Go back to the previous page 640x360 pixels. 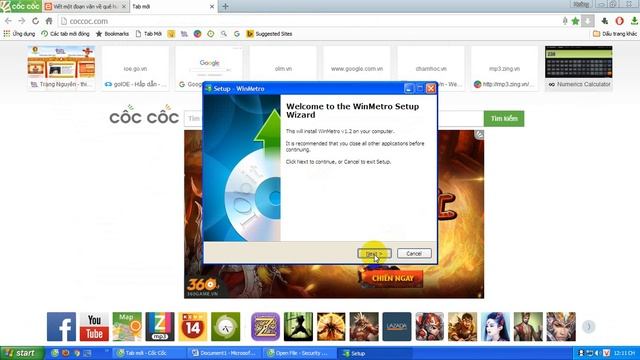pyautogui.click(x=8, y=21)
